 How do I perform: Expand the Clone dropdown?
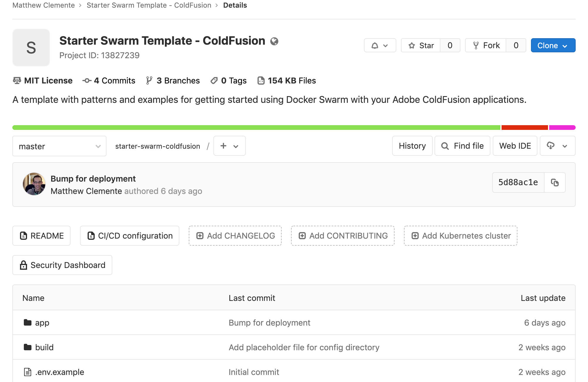tap(553, 46)
